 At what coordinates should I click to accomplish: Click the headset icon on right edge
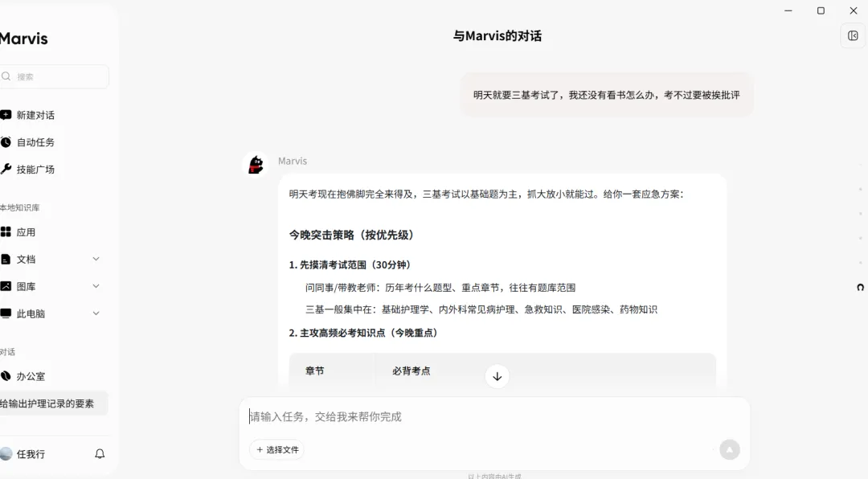(x=860, y=288)
